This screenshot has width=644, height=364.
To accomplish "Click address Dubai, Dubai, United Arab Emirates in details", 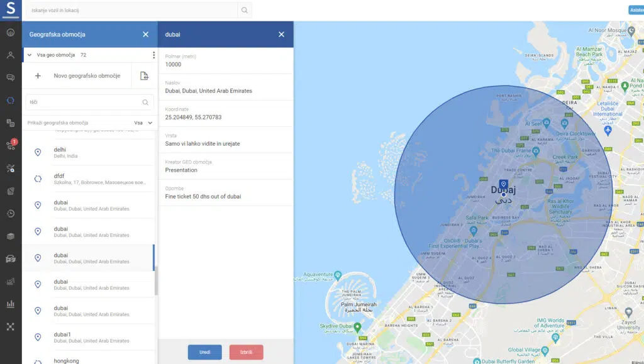I will [x=209, y=91].
